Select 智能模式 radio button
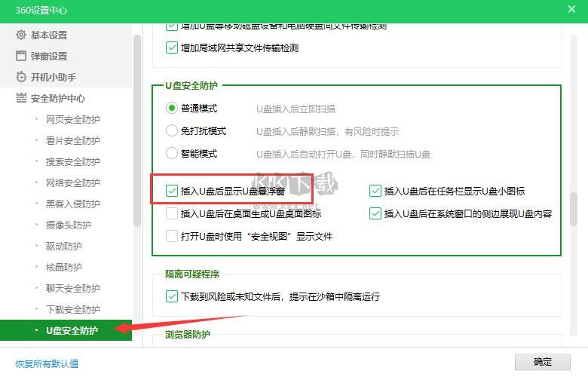 click(x=171, y=153)
